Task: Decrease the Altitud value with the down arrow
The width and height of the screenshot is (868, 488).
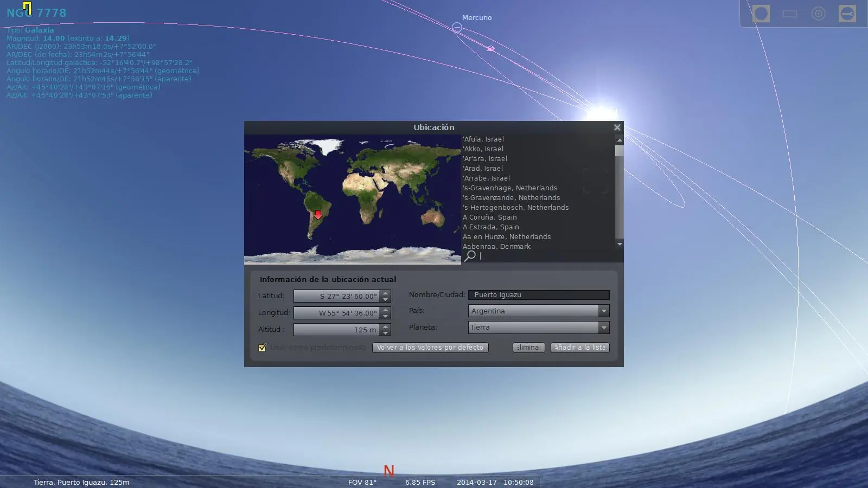Action: point(386,333)
